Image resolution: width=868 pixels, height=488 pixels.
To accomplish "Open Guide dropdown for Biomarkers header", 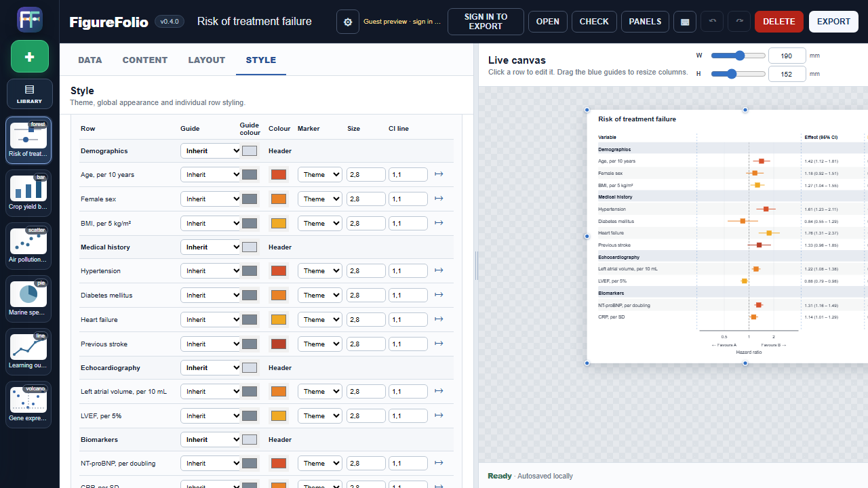I will point(210,439).
